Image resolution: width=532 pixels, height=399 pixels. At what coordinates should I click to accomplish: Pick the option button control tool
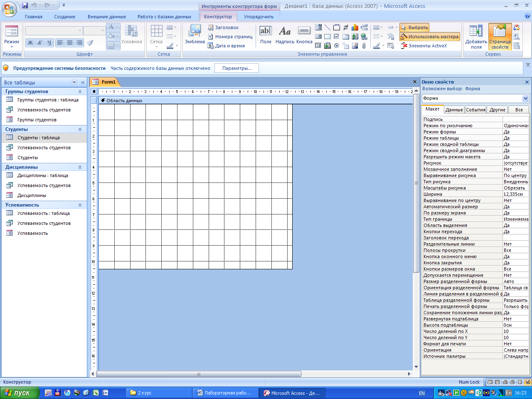[x=337, y=46]
